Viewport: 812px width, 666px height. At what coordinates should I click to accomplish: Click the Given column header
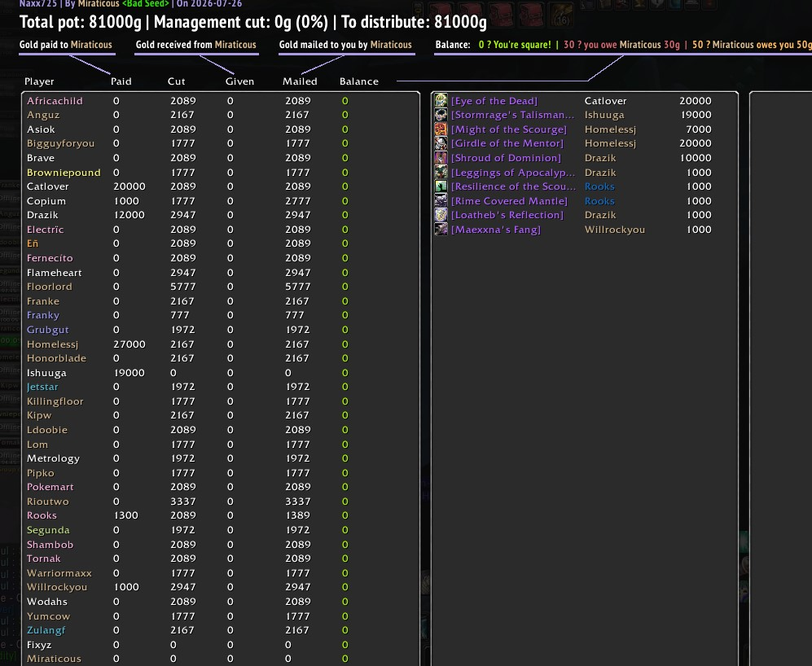(x=239, y=81)
